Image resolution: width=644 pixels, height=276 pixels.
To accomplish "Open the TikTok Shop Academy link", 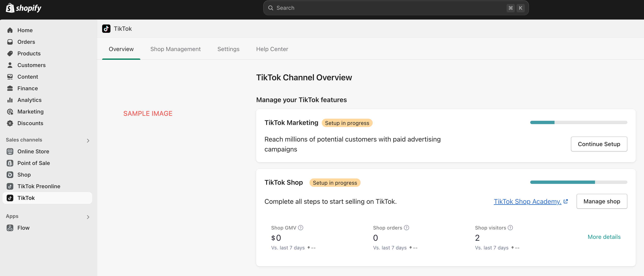I will tap(527, 202).
